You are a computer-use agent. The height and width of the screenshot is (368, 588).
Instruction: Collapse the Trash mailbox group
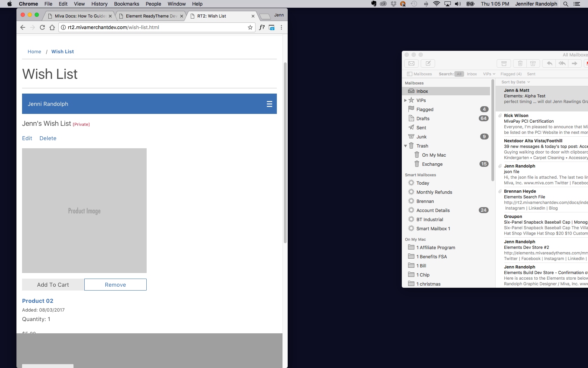pos(405,146)
